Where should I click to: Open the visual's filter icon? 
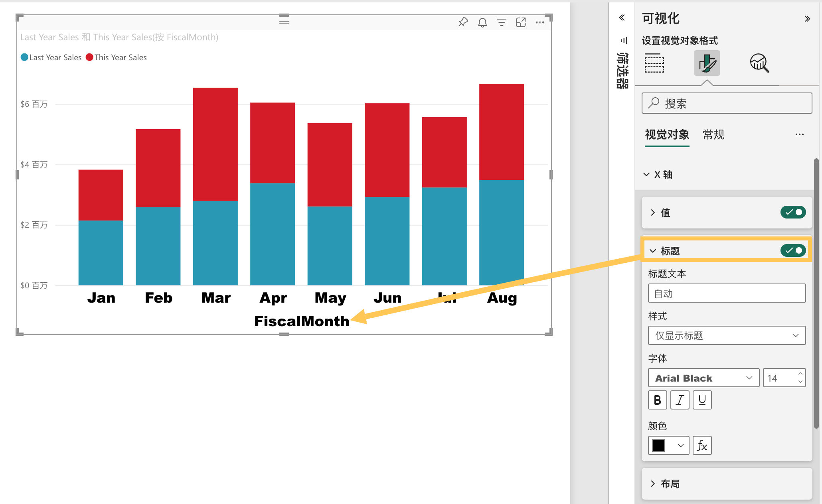[502, 22]
